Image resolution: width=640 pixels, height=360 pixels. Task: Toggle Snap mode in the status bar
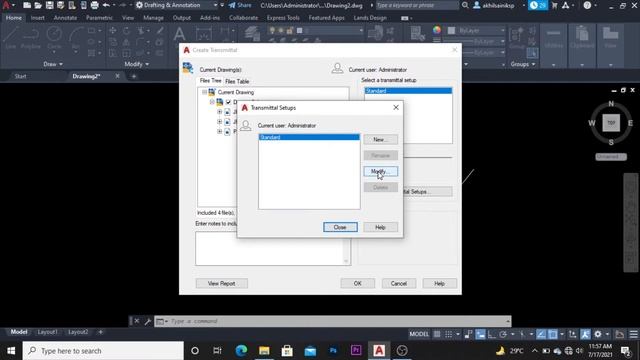(448, 334)
